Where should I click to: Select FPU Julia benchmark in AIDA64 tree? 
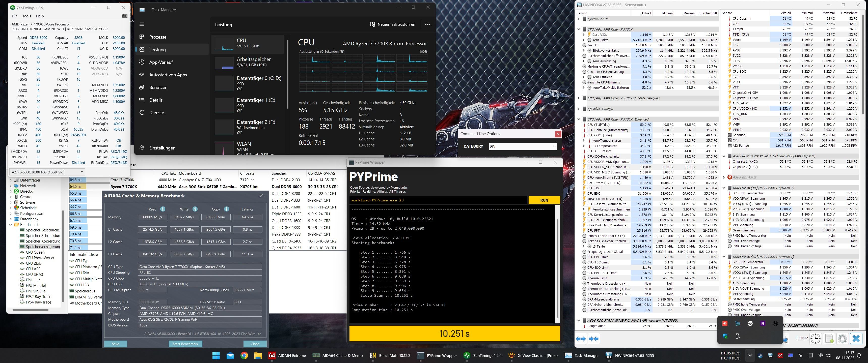point(33,280)
